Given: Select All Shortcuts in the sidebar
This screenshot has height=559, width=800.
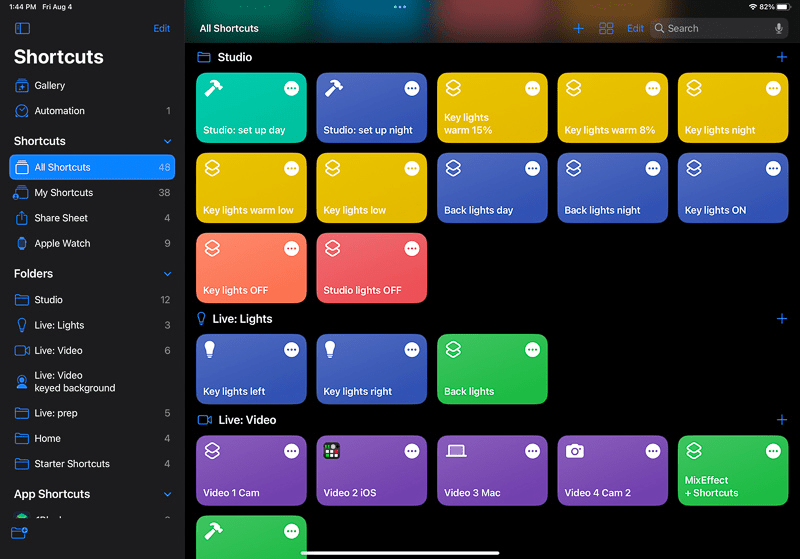Looking at the screenshot, I should (92, 167).
